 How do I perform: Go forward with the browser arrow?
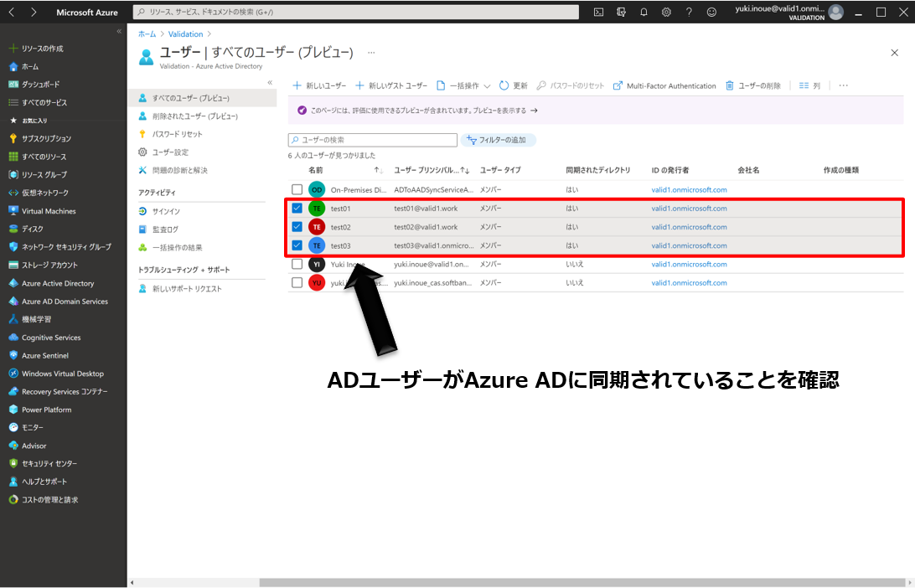point(34,12)
